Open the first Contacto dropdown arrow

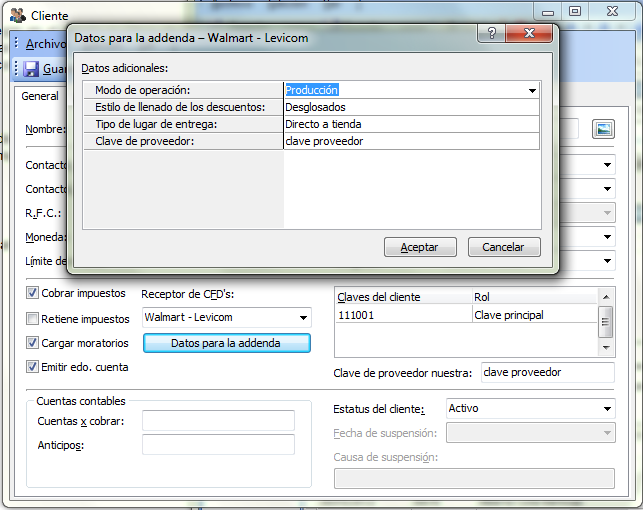pos(607,165)
